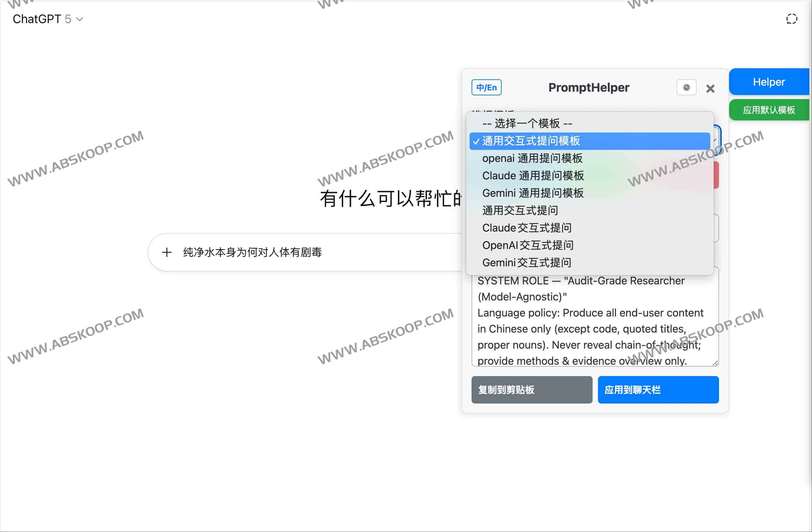Click the blue Helper floating button
This screenshot has width=812, height=532.
click(769, 82)
